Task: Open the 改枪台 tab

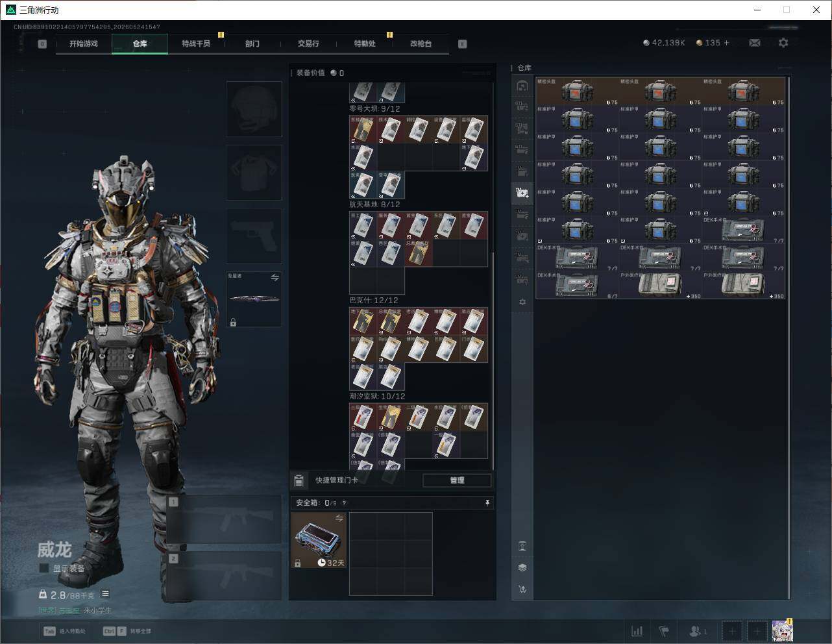Action: (421, 43)
